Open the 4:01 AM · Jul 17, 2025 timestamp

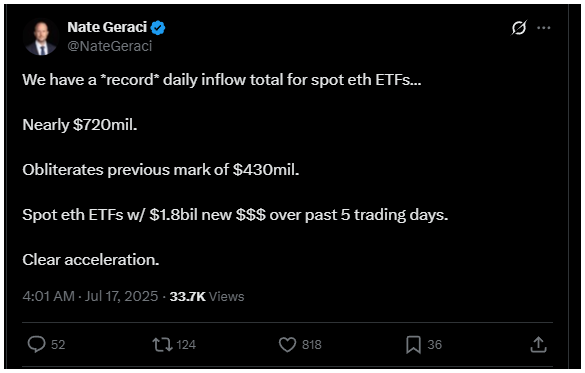tap(90, 296)
